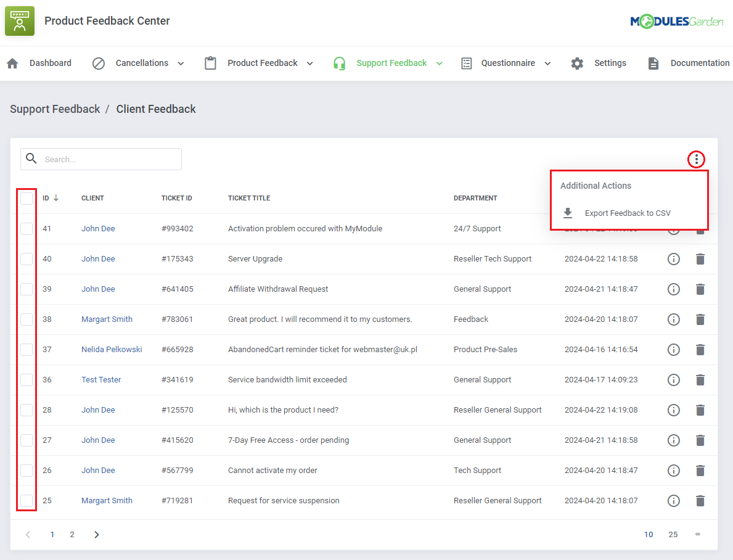Delete feedback row with ticket #665928

click(700, 350)
